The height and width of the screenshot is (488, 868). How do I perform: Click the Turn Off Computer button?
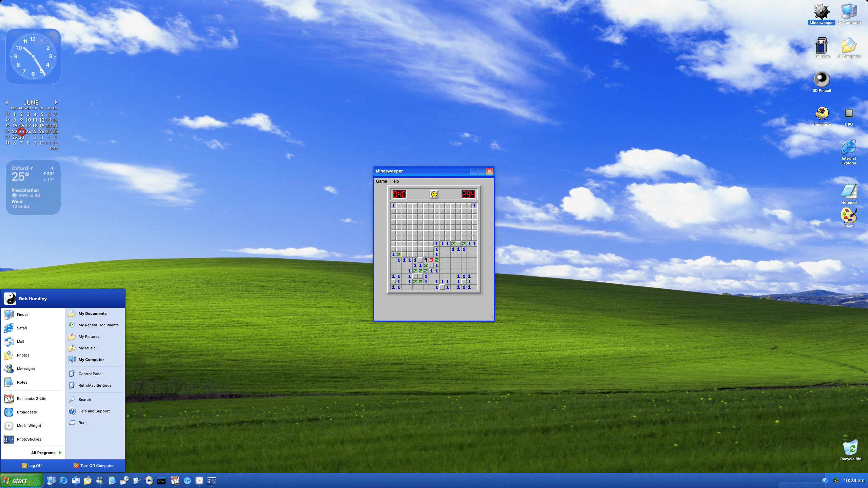[x=94, y=466]
